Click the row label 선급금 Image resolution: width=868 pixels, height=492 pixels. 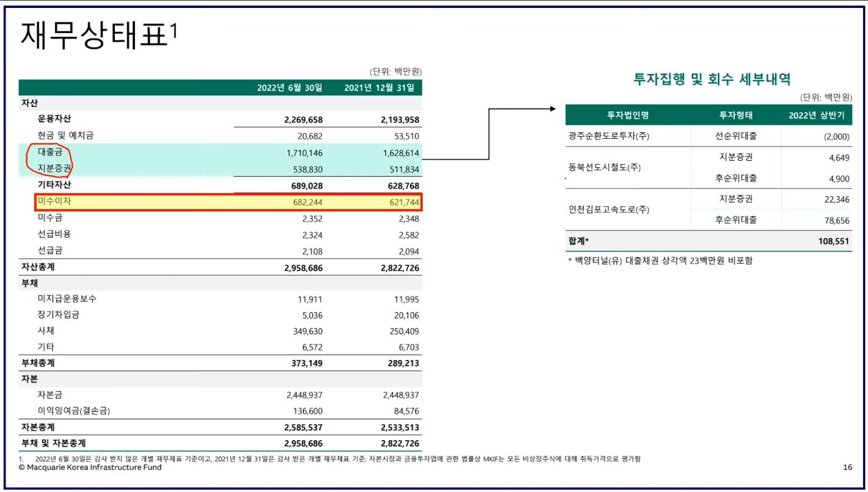point(50,251)
